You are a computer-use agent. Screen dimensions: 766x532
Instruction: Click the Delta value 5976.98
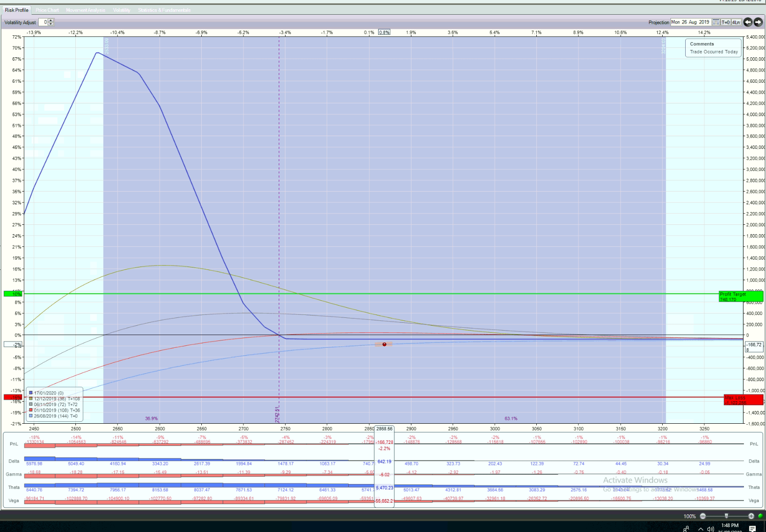pyautogui.click(x=34, y=463)
